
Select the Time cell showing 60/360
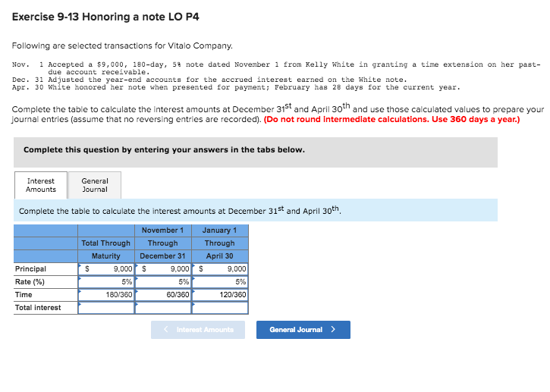click(x=163, y=295)
